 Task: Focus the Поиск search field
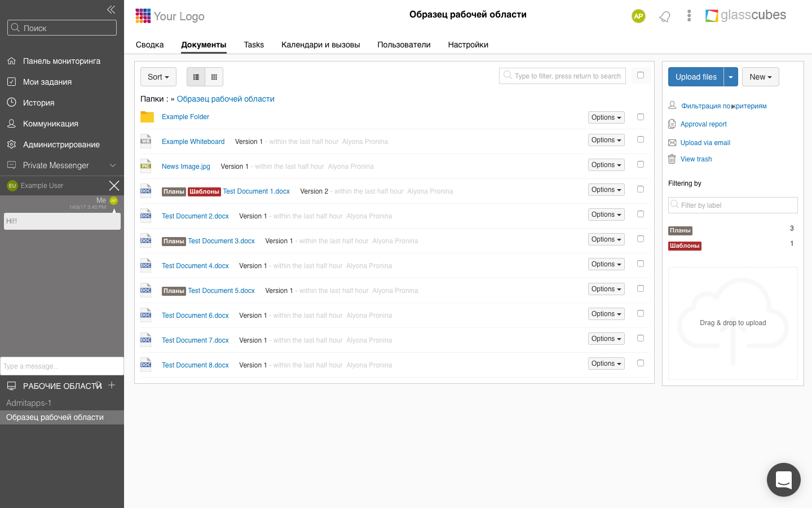pos(62,28)
